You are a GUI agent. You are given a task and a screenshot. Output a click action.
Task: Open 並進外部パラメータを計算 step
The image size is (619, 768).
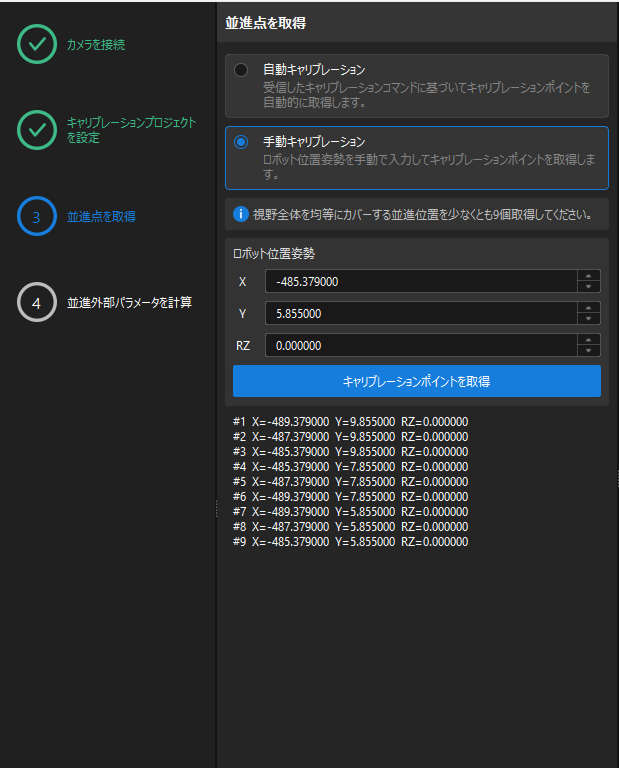tap(129, 303)
